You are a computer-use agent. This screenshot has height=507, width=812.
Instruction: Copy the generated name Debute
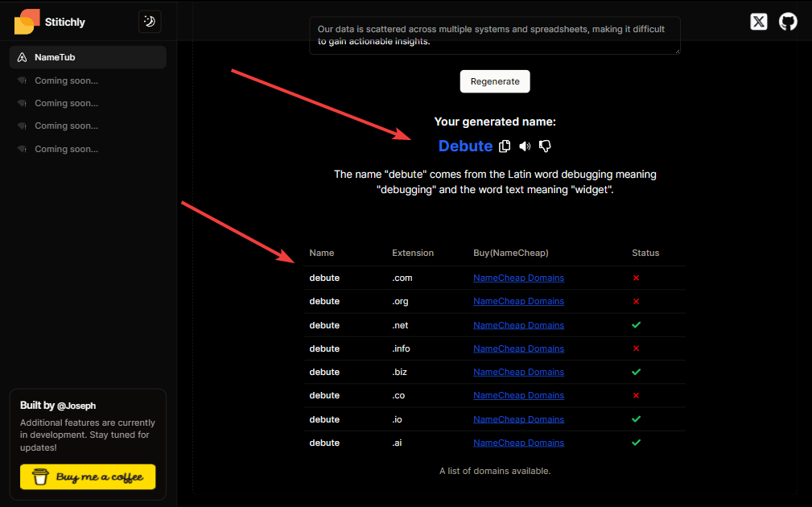[x=505, y=146]
